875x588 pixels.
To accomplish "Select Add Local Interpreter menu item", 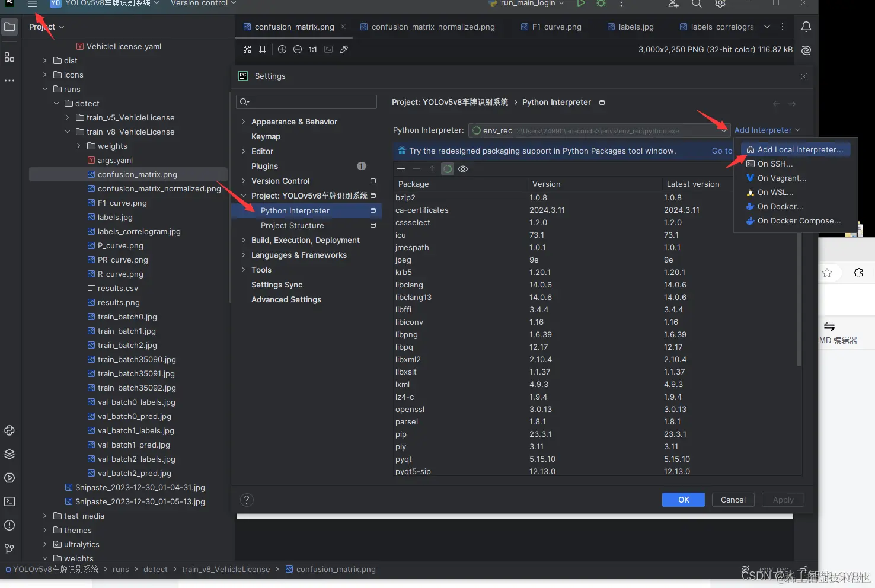I will point(796,149).
